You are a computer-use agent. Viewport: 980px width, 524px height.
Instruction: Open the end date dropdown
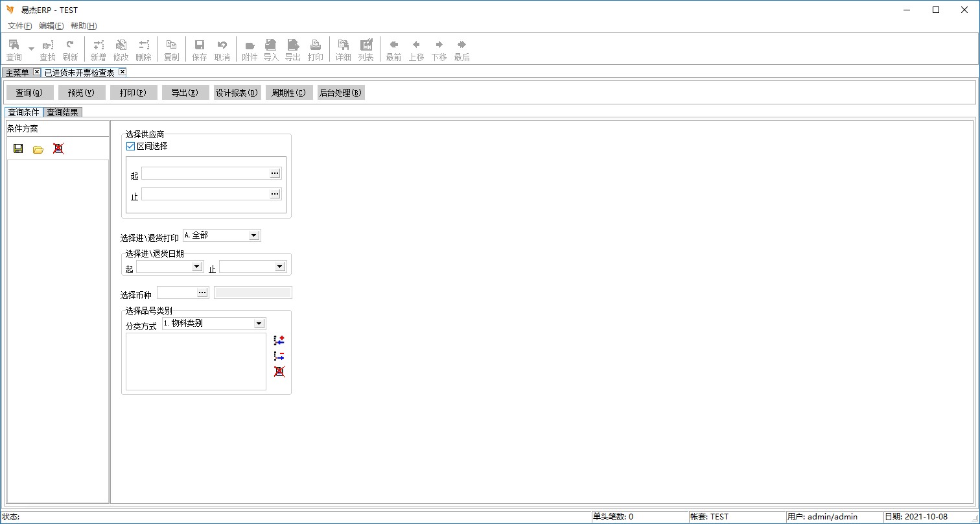[x=279, y=267]
